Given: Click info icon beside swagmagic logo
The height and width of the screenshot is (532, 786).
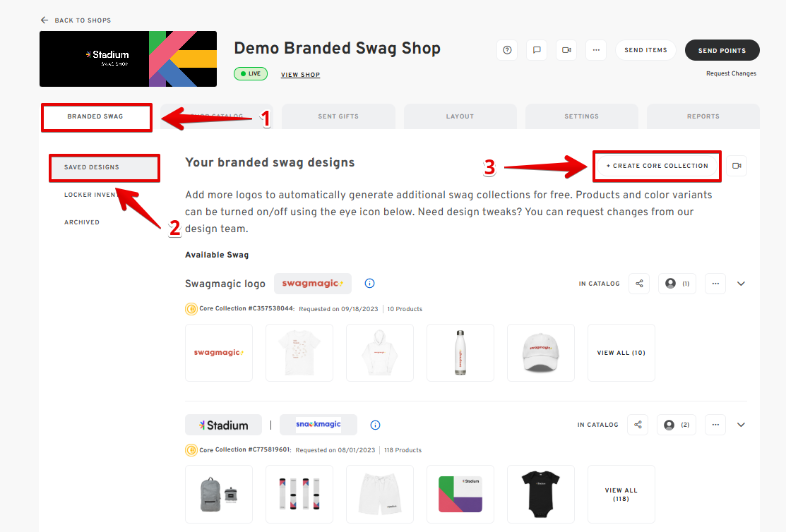Looking at the screenshot, I should [369, 284].
